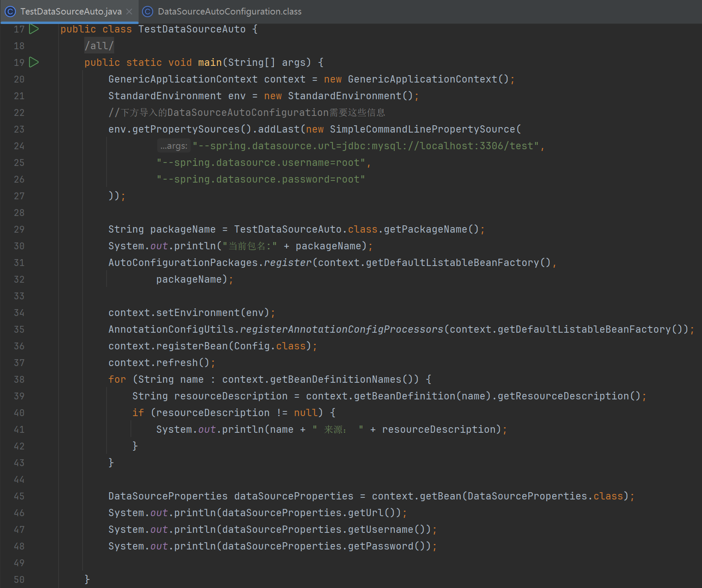Click packageName argument on line 32
The width and height of the screenshot is (702, 588).
(189, 280)
